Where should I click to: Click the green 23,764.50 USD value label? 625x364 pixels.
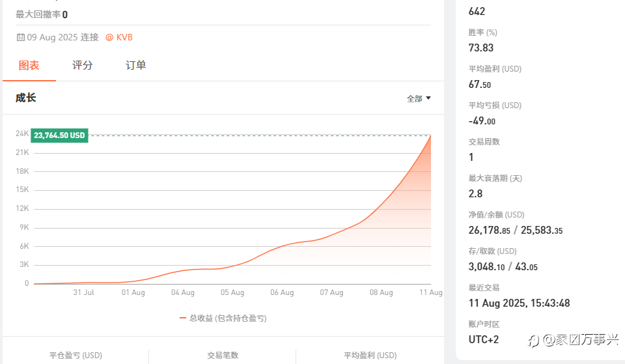pyautogui.click(x=59, y=135)
